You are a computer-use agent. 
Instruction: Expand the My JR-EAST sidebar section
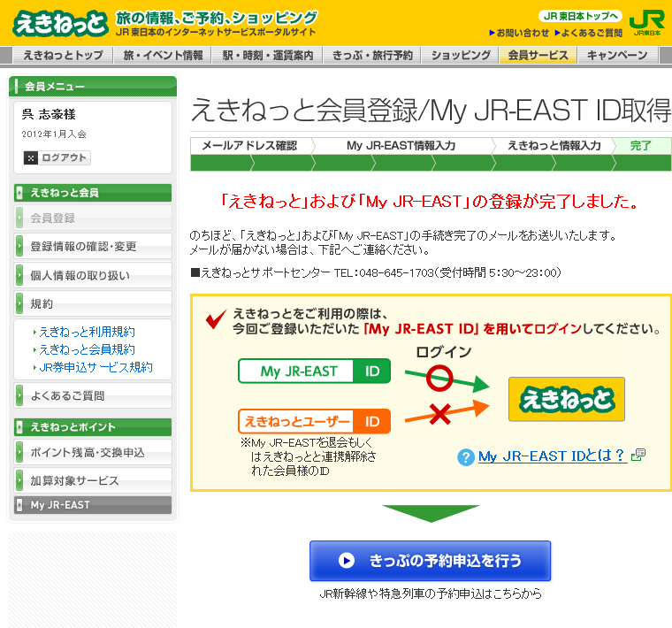coord(93,505)
